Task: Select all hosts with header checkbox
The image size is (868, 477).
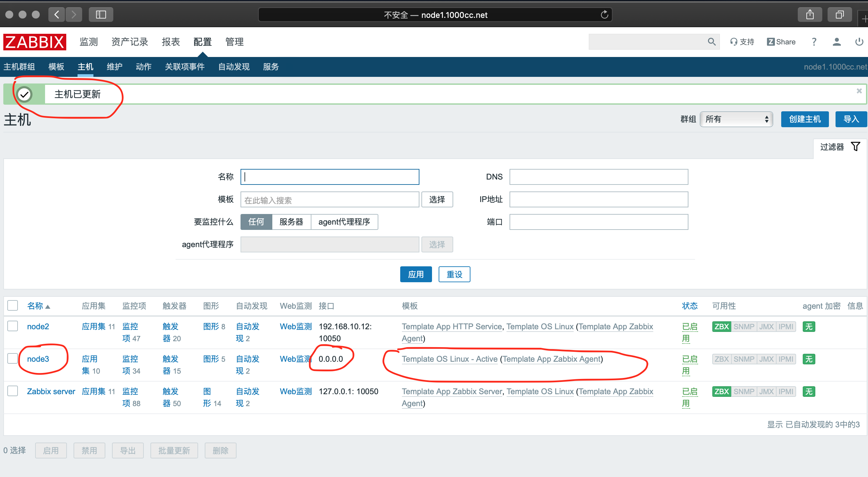Action: point(13,305)
